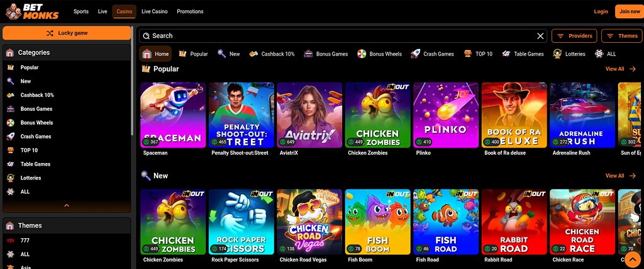Open Crash Games in top category bar

click(x=432, y=54)
